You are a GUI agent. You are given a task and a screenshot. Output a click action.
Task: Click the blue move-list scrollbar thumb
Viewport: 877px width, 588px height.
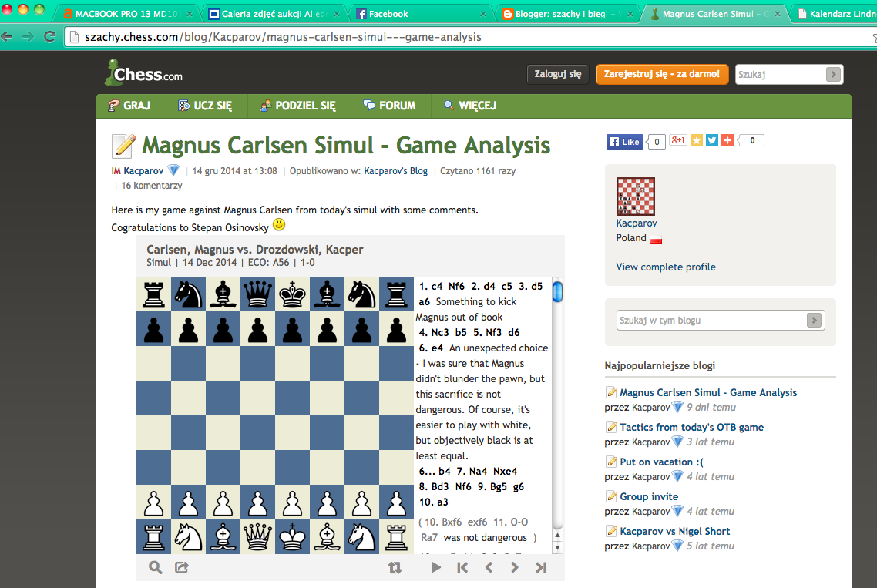pos(558,291)
